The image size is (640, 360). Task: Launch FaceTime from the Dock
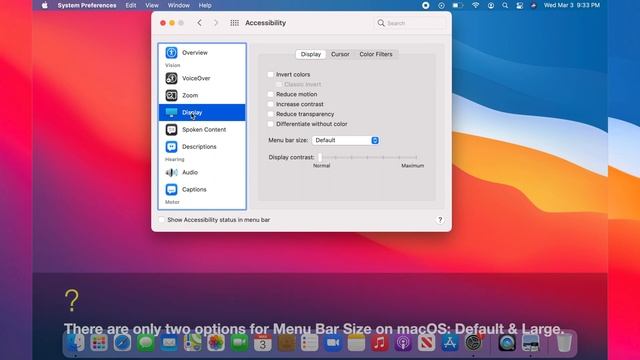239,343
